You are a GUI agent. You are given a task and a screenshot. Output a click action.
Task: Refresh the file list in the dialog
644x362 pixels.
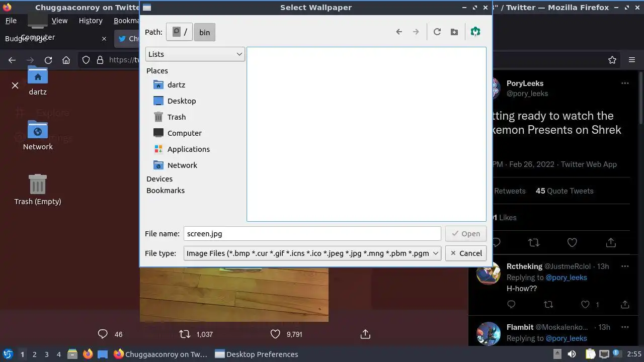[x=437, y=32]
